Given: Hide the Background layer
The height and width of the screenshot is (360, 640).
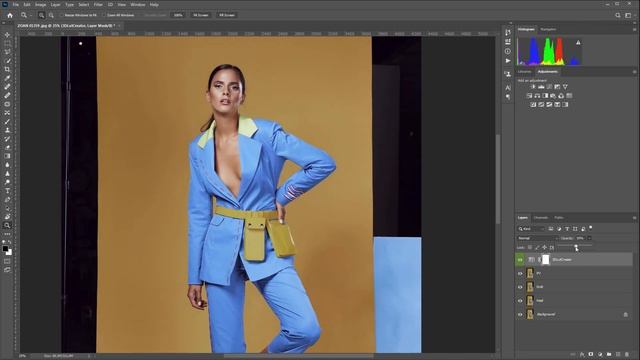Looking at the screenshot, I should pos(520,314).
